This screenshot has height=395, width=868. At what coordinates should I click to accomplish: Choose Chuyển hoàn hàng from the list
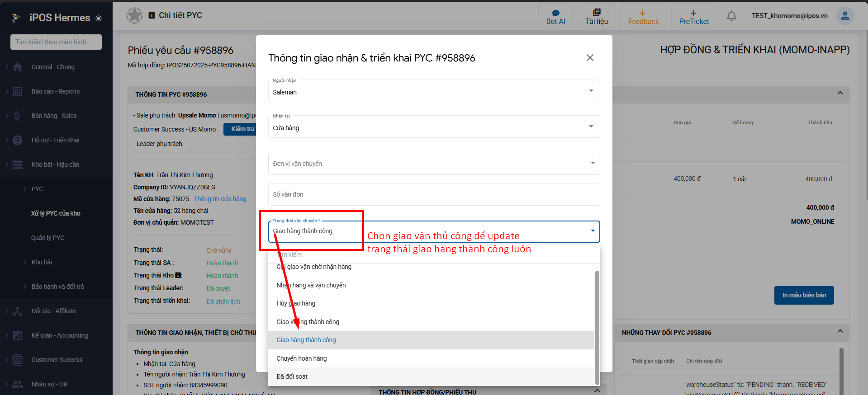pyautogui.click(x=302, y=358)
